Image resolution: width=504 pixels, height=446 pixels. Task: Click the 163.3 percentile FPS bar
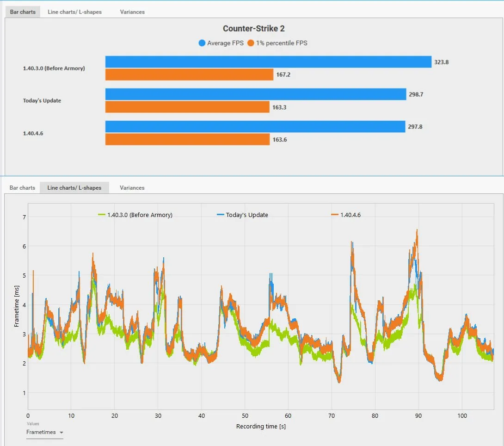[x=187, y=107]
